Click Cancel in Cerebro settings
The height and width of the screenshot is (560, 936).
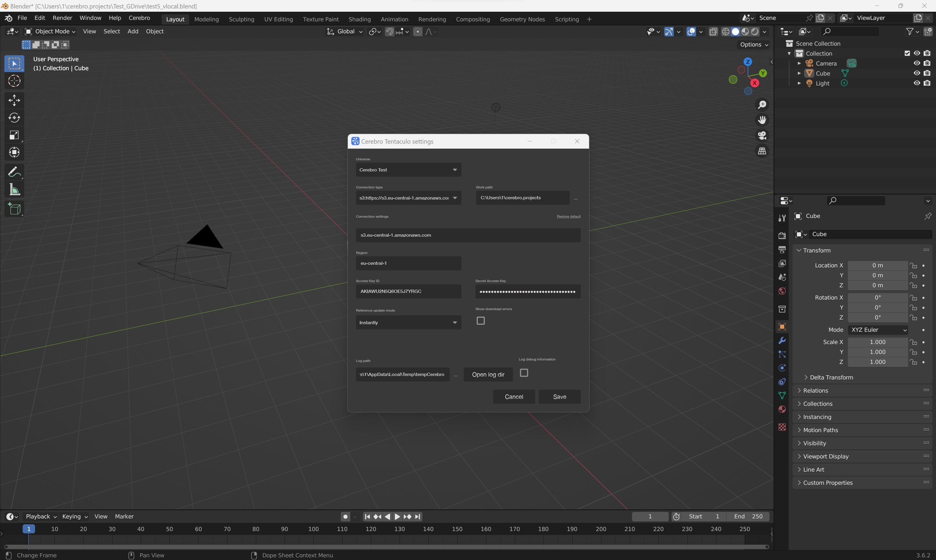(x=514, y=397)
